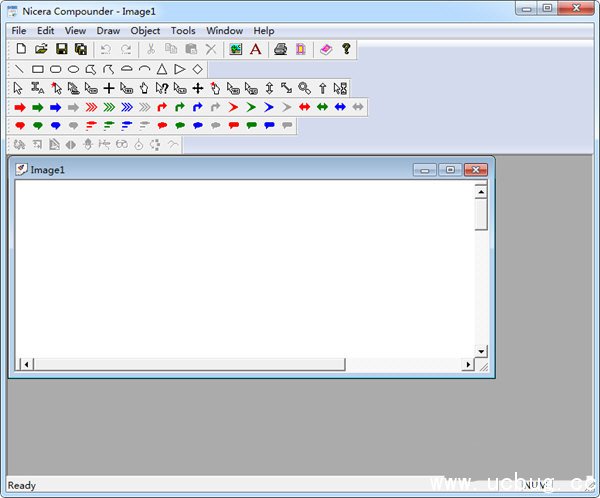Click the Open folder icon
This screenshot has width=600, height=498.
coord(41,49)
